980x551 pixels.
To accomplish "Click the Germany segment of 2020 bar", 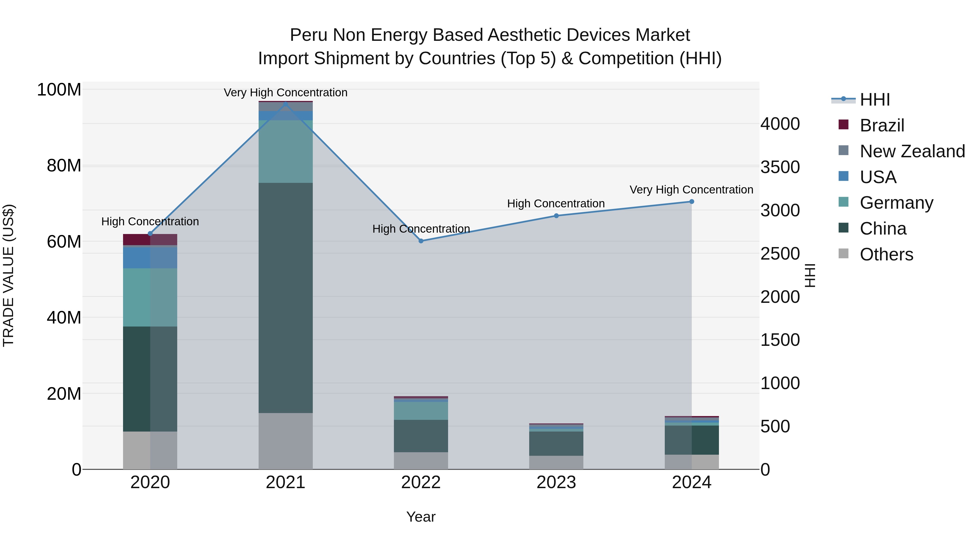I will pyautogui.click(x=150, y=297).
